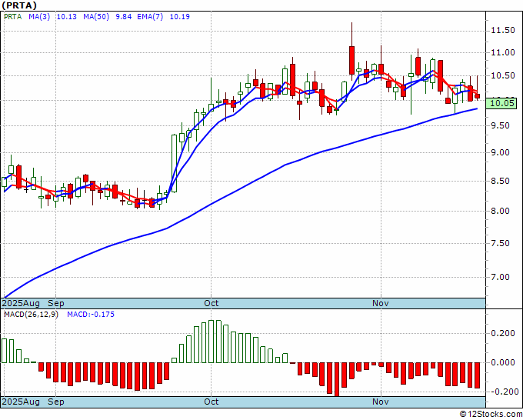
Task: Click Nov on the MACD timeline
Action: [x=381, y=402]
